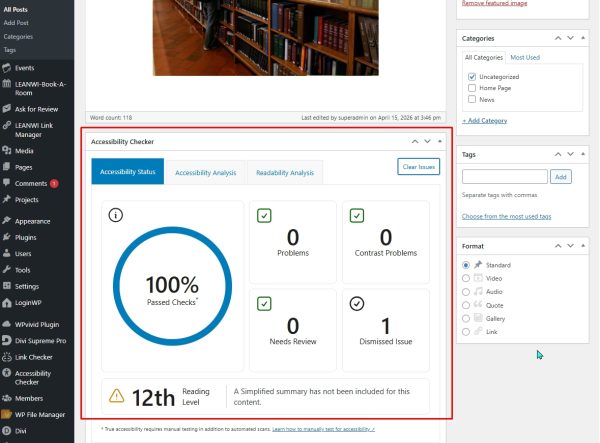Click the library bookshelf featured image
This screenshot has height=443, width=600.
266,37
